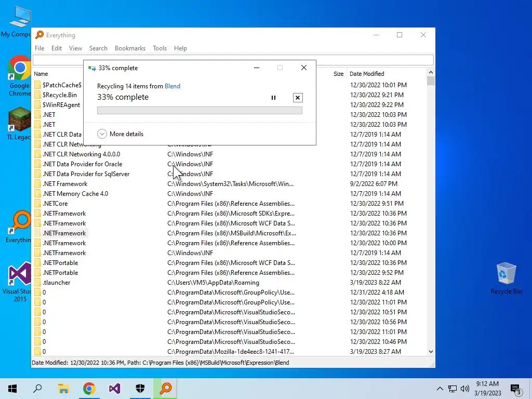Select .NET Data Provider for Oracle icon
This screenshot has height=399, width=532.
click(37, 164)
